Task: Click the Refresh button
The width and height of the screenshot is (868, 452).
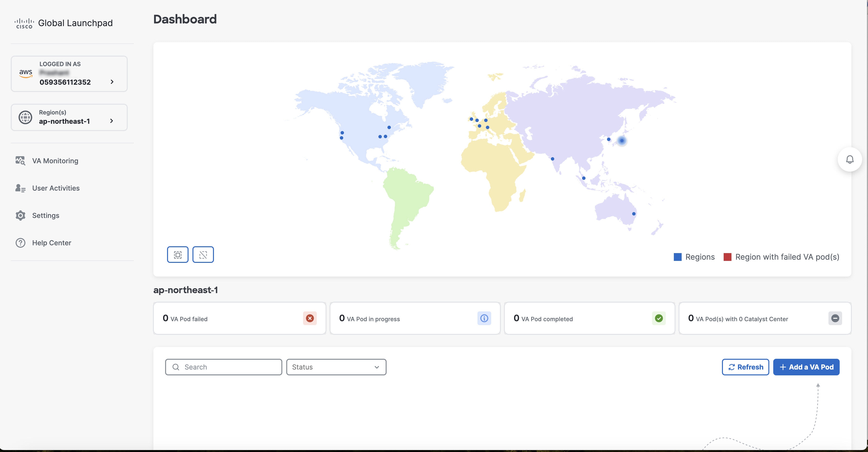Action: click(x=745, y=367)
